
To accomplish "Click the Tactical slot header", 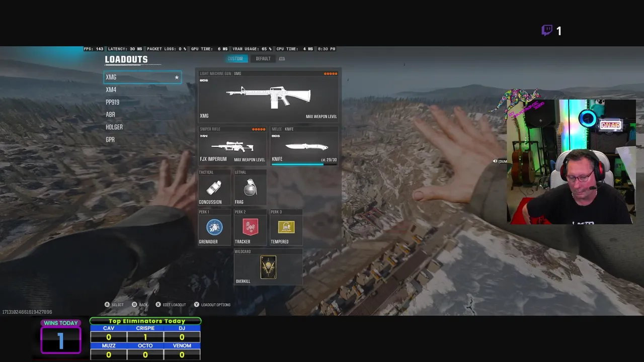I will tap(206, 172).
